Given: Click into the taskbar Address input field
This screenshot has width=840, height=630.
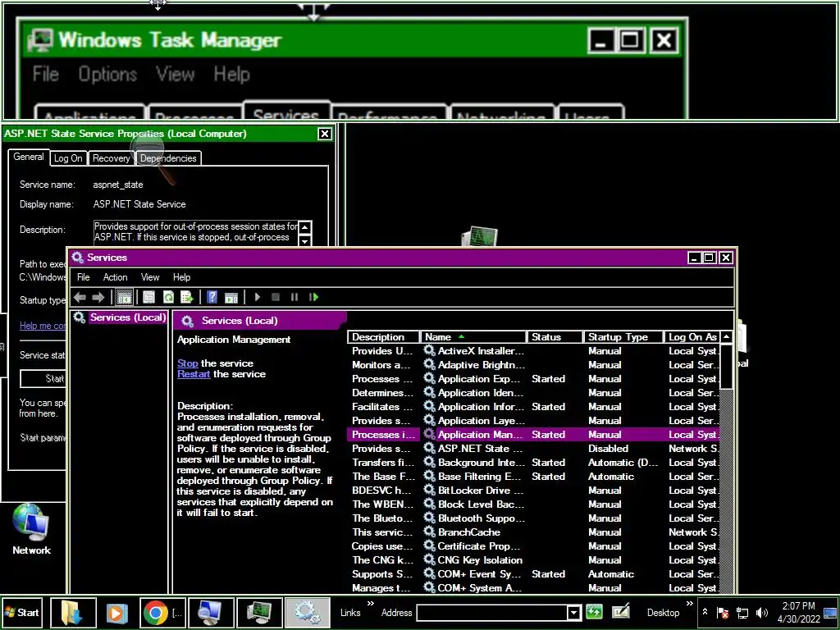Looking at the screenshot, I should (x=492, y=613).
